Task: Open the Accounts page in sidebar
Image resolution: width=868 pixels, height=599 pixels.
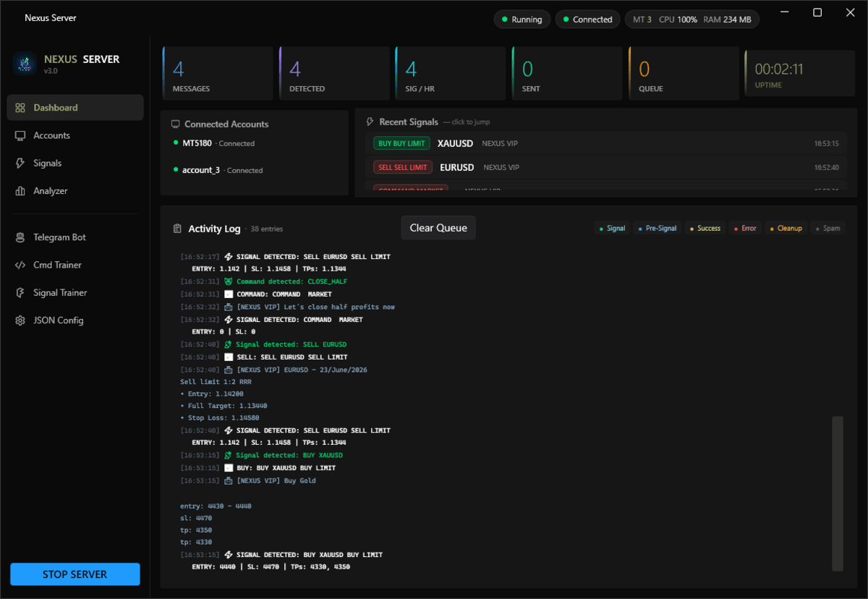Action: click(75, 135)
